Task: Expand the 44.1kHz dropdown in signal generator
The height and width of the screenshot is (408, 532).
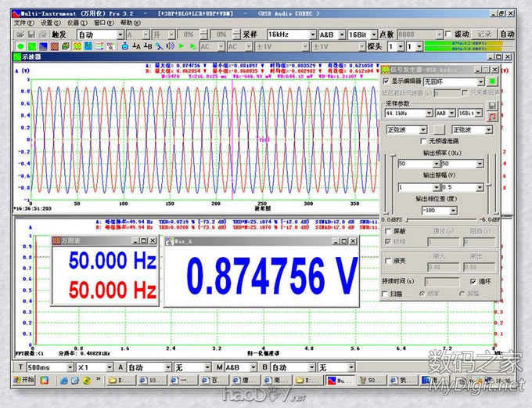Action: coord(429,114)
